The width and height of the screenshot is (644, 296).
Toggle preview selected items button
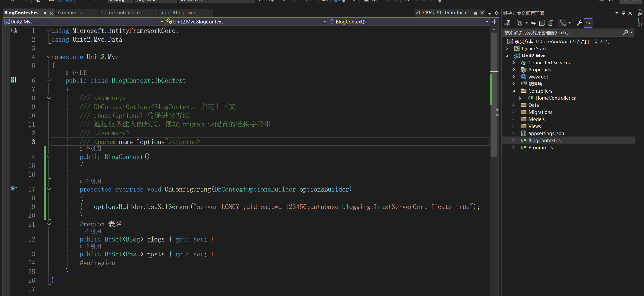588,23
